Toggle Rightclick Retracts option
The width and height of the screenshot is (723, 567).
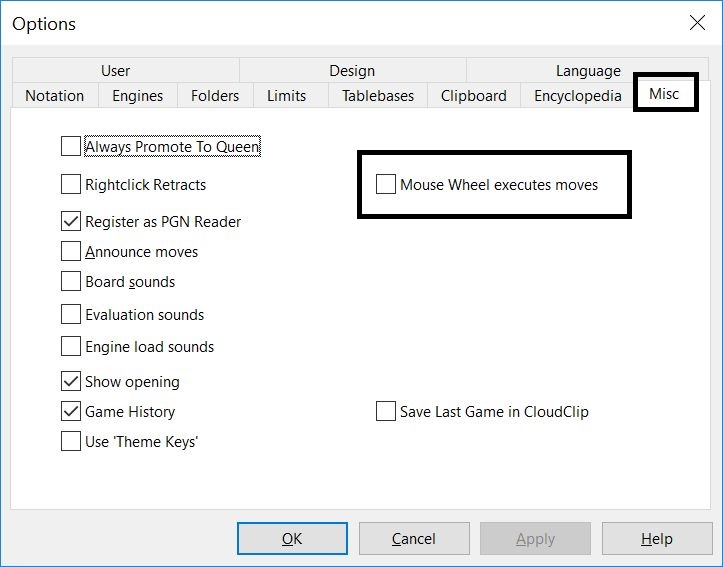pos(71,184)
